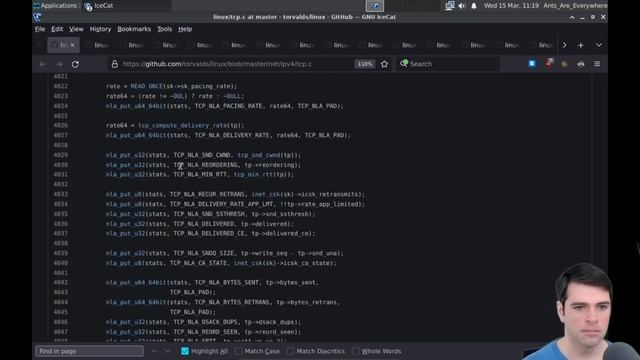
Task: Reload the current page
Action: 75,64
